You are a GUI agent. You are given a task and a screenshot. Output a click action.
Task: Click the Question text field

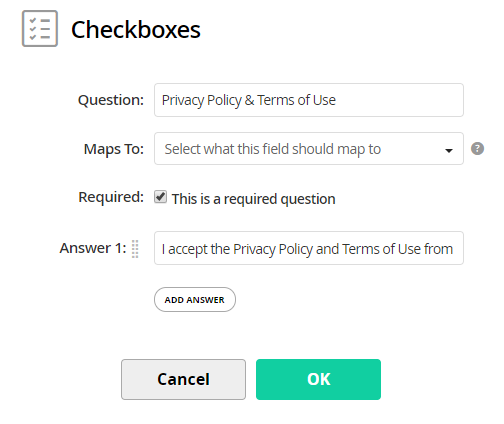(x=309, y=100)
